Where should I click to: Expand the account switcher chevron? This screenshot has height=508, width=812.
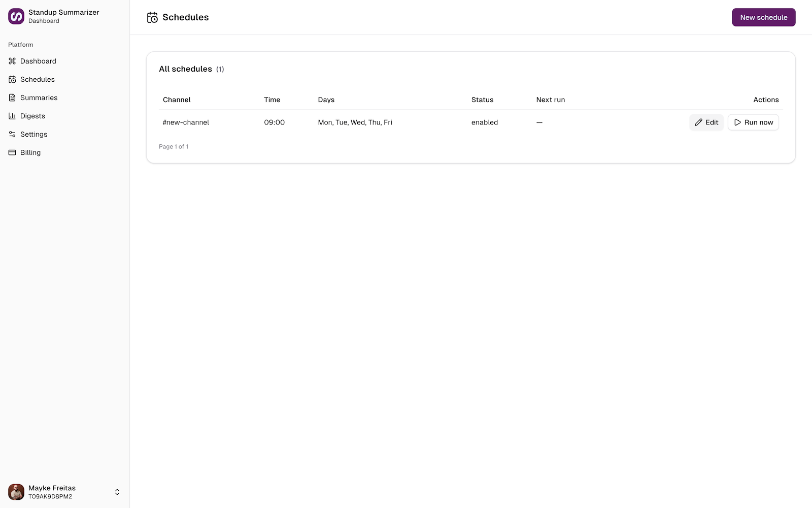[117, 492]
